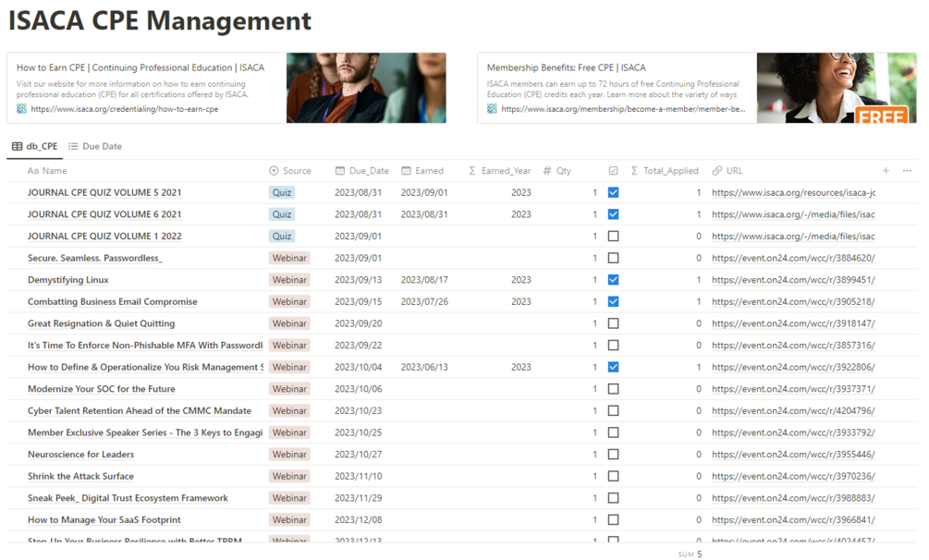Screen dimensions: 929x560
Task: Open the Quiz source tag for QUIZ VOLUME 1 2022
Action: click(x=281, y=236)
